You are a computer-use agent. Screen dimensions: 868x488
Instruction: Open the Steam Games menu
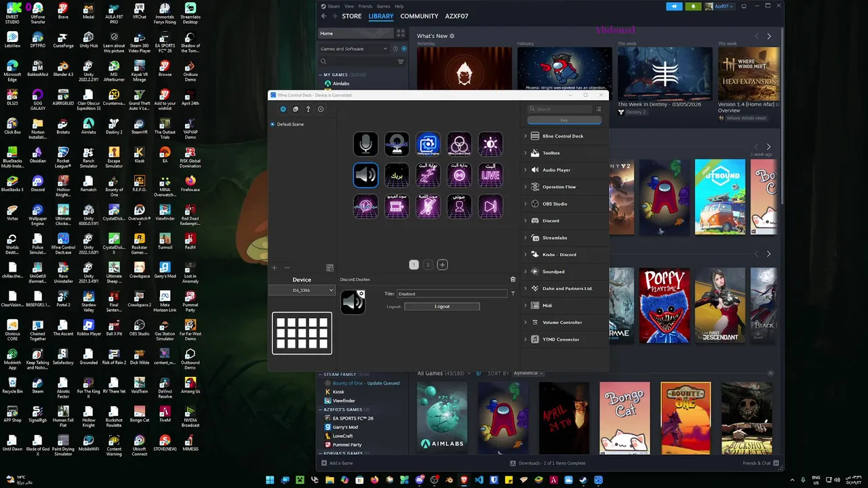pyautogui.click(x=383, y=6)
